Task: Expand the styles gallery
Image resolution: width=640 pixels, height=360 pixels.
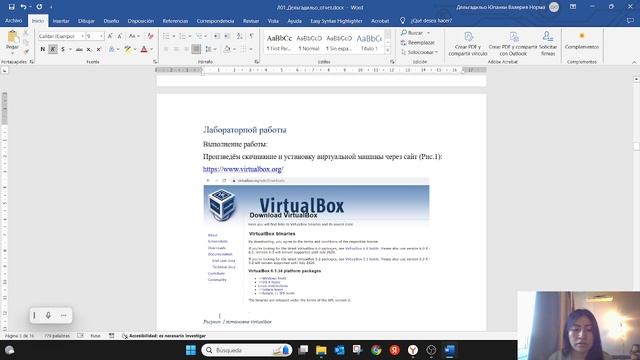Action: tap(388, 51)
